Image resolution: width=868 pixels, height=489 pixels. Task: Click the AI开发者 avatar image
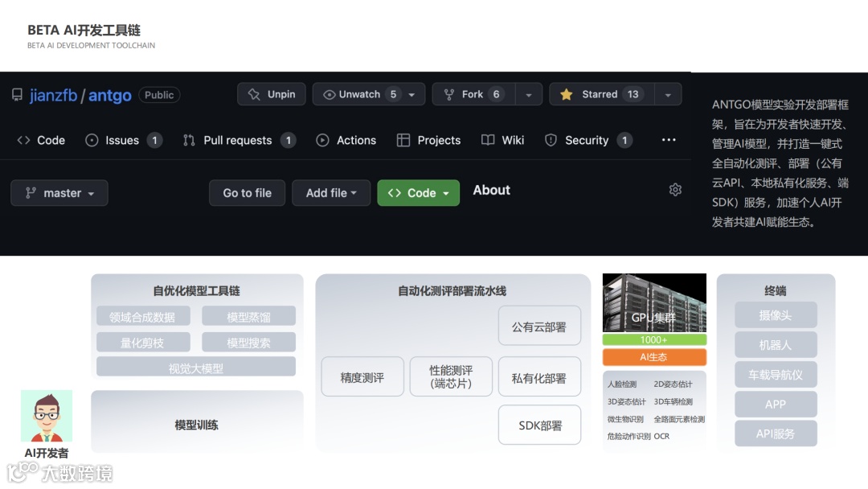[47, 416]
